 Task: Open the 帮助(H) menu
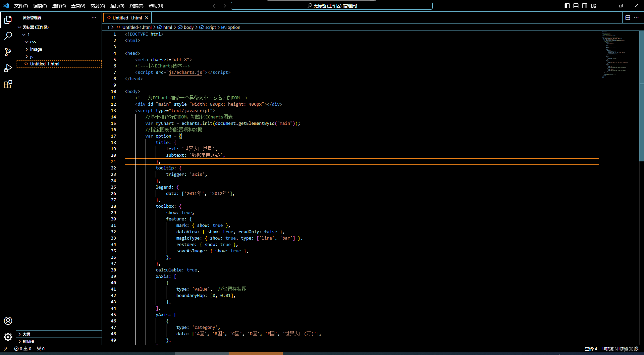(156, 6)
